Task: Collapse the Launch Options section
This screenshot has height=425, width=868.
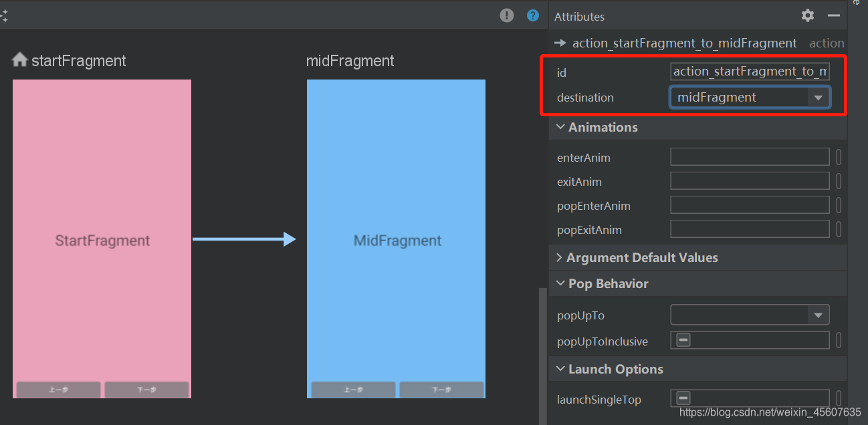Action: pos(560,369)
